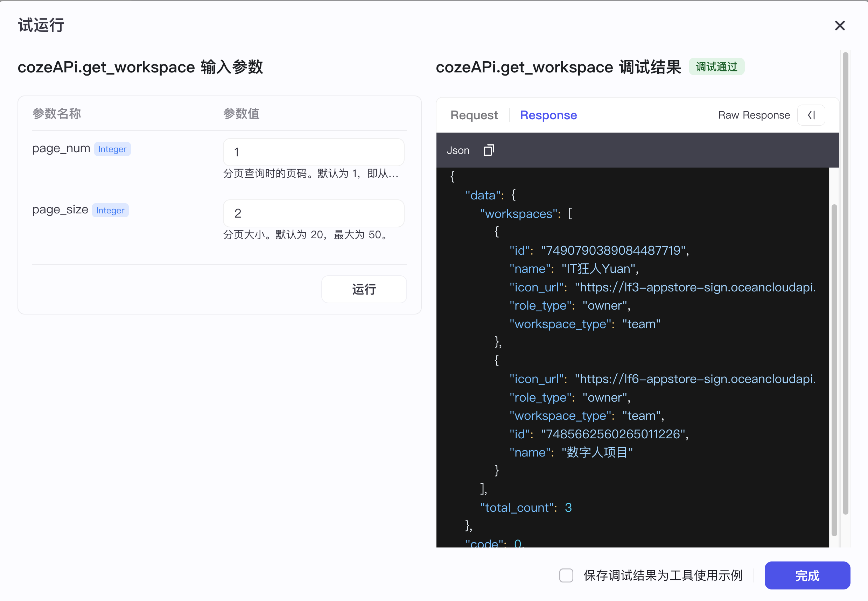The height and width of the screenshot is (601, 868).
Task: Collapse the debug result panel
Action: [x=811, y=115]
